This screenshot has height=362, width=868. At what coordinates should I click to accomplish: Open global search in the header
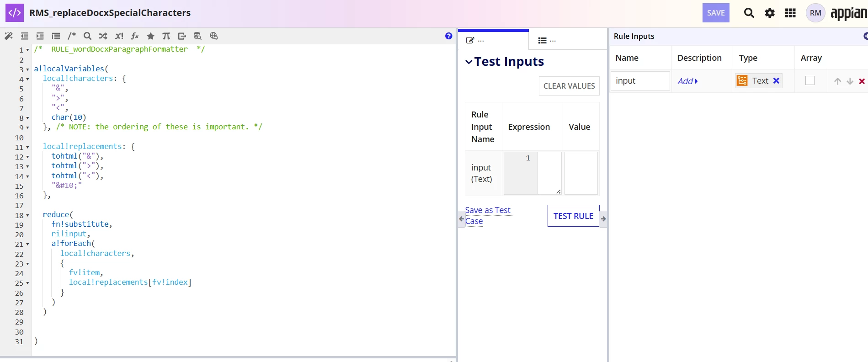pyautogui.click(x=749, y=13)
